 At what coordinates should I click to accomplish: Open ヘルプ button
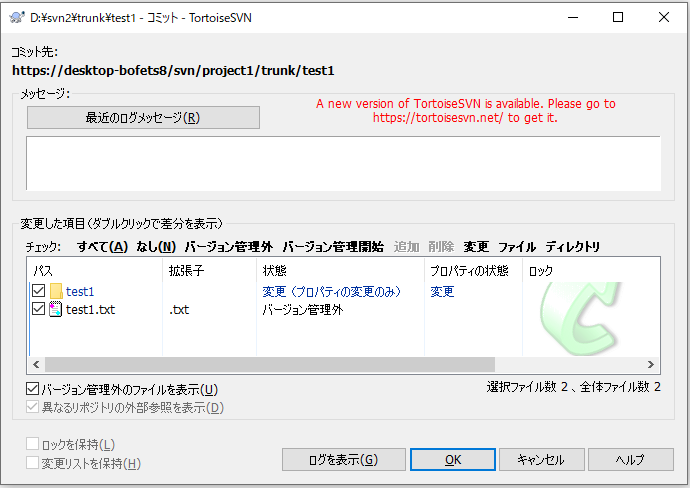[x=631, y=460]
